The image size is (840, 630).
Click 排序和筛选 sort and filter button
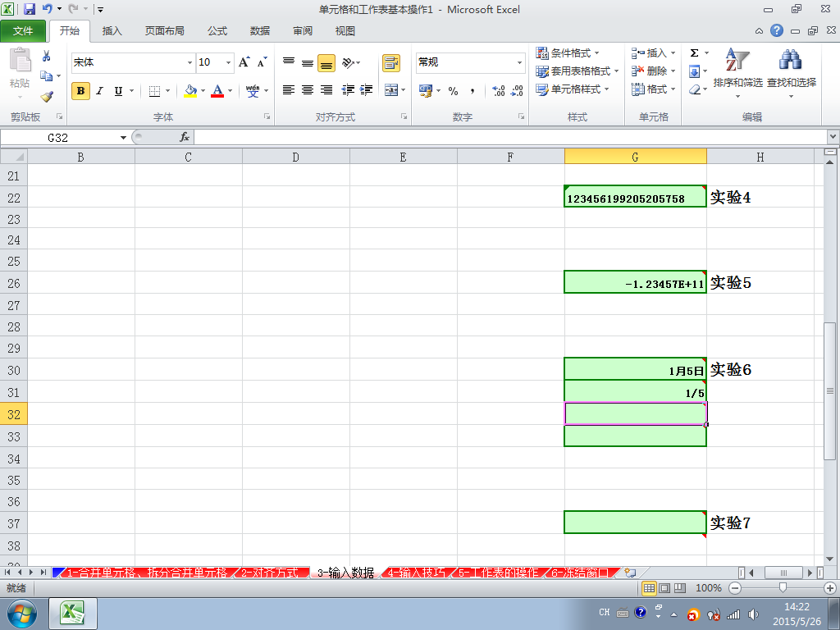737,72
